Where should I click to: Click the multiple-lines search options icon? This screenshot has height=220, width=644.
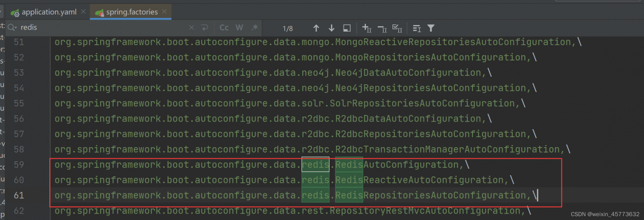pyautogui.click(x=417, y=28)
